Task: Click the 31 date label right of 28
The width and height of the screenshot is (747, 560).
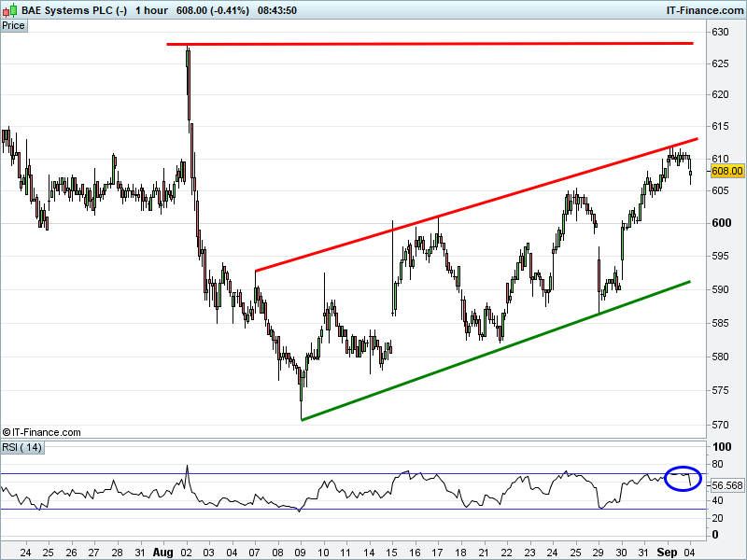Action: pyautogui.click(x=139, y=553)
